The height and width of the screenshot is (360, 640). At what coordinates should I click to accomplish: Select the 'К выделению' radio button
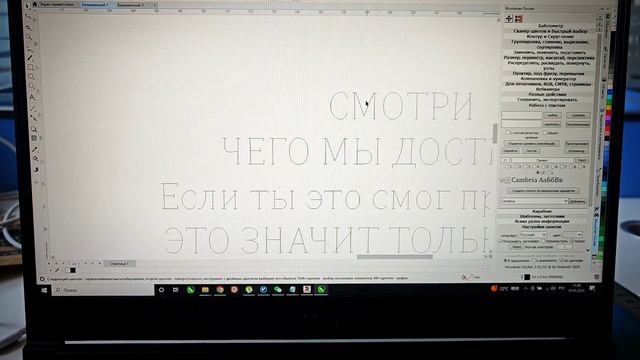click(506, 260)
